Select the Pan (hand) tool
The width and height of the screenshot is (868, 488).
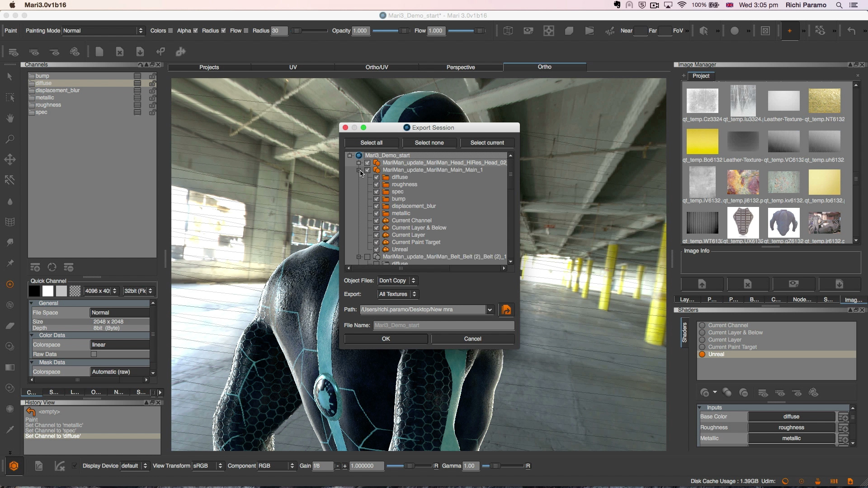click(10, 118)
